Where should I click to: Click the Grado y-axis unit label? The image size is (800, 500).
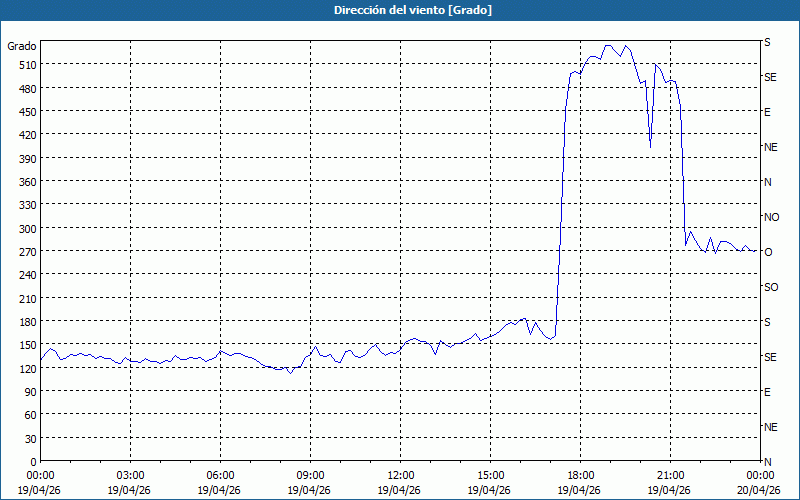(x=22, y=46)
